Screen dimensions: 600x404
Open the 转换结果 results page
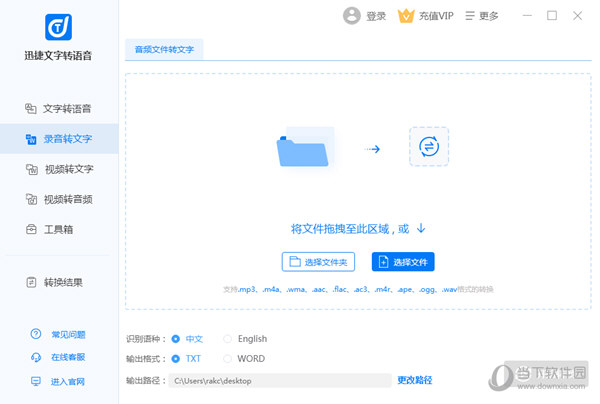pos(59,282)
